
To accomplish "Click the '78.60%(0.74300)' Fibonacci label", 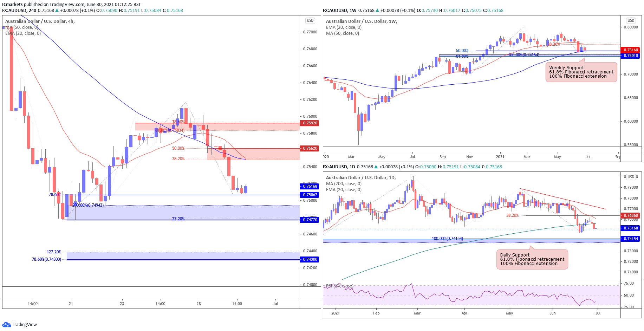I will tap(46, 259).
